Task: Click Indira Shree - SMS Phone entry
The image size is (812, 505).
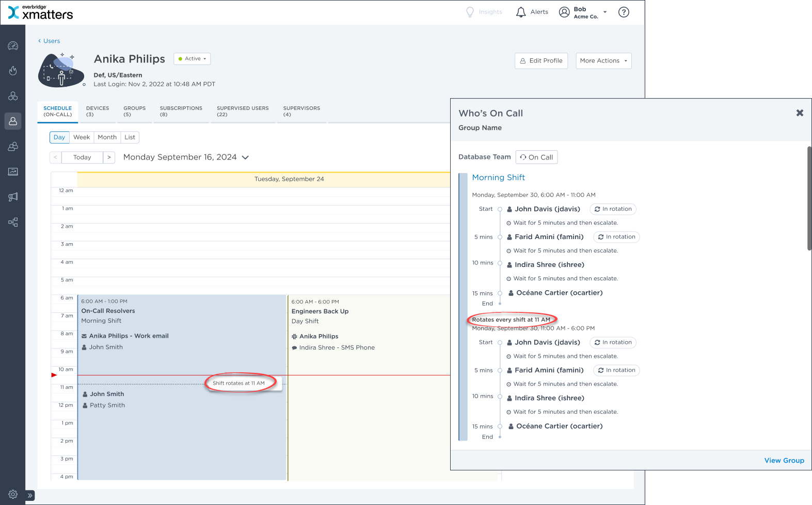Action: 333,348
